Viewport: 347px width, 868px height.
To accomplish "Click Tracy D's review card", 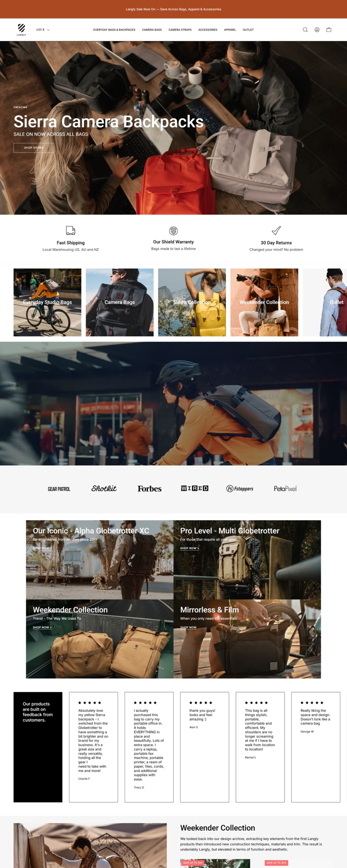I will [149, 747].
